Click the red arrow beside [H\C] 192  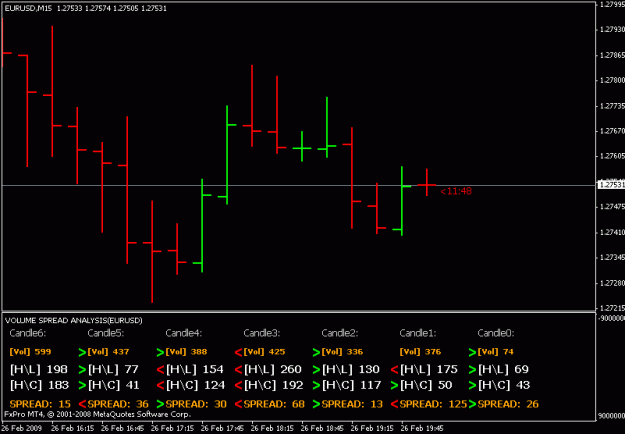[238, 385]
